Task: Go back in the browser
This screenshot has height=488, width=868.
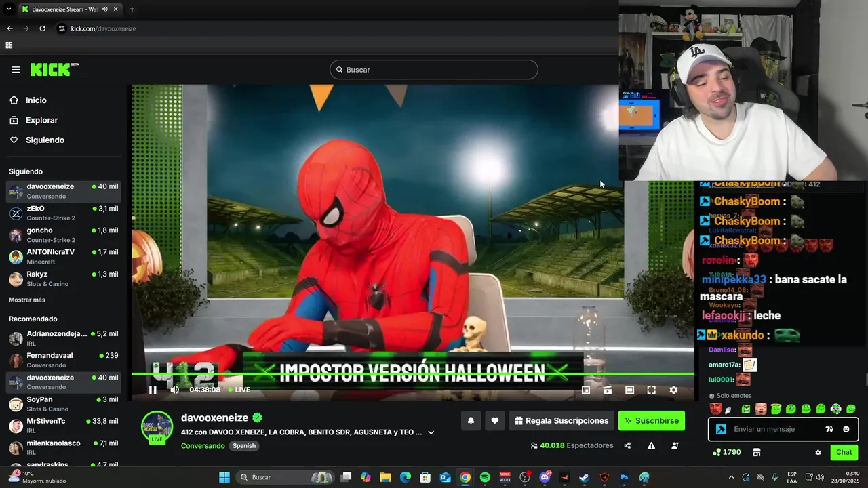Action: pyautogui.click(x=9, y=28)
